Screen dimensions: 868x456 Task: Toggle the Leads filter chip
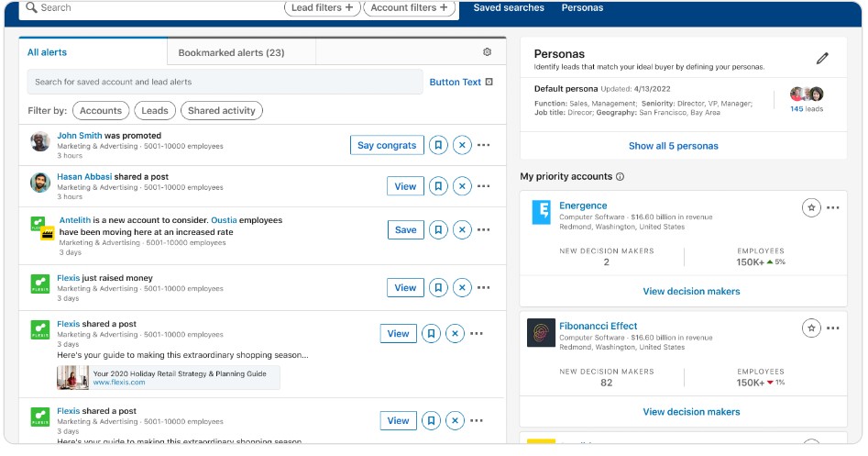click(x=155, y=110)
